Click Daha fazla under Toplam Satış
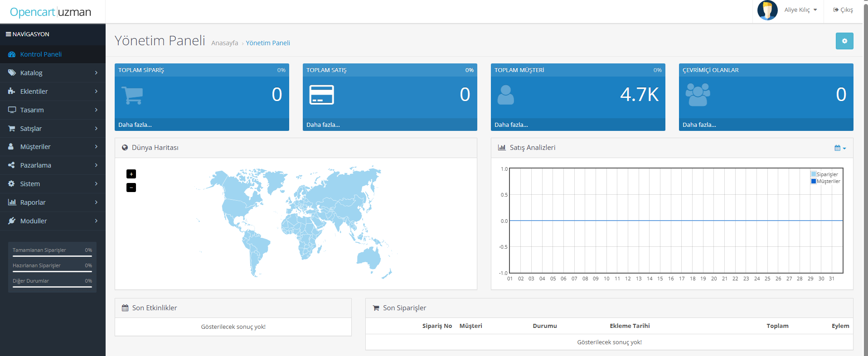The height and width of the screenshot is (356, 868). (323, 125)
